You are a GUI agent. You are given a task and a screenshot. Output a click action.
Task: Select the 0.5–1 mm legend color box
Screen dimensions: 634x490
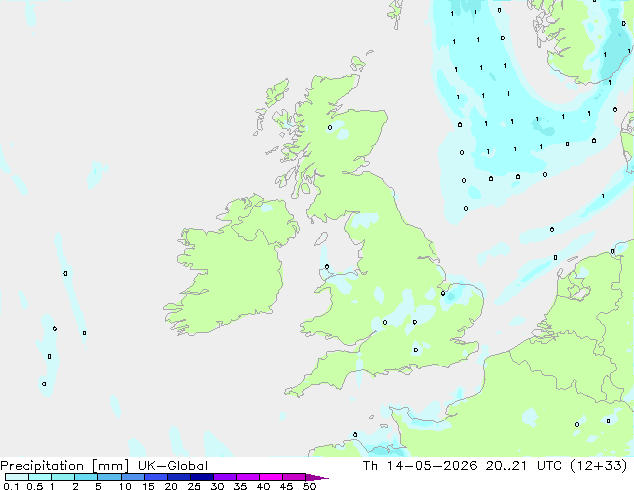[40, 477]
